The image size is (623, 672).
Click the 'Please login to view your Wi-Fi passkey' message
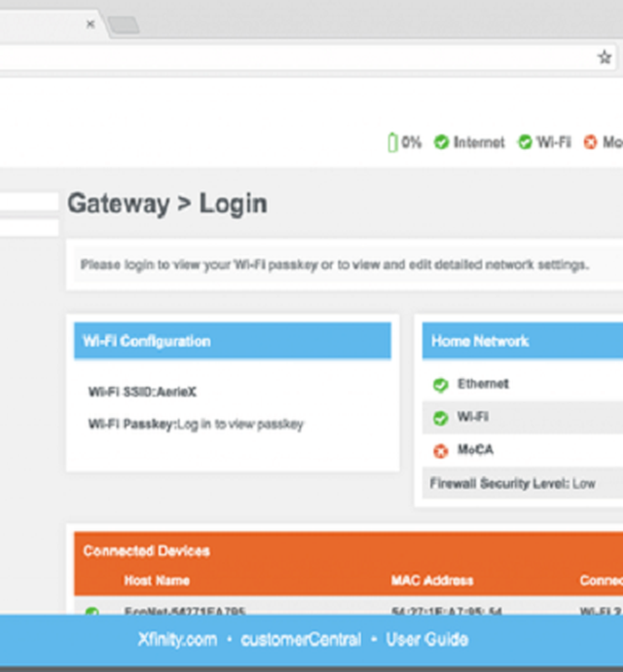[334, 265]
